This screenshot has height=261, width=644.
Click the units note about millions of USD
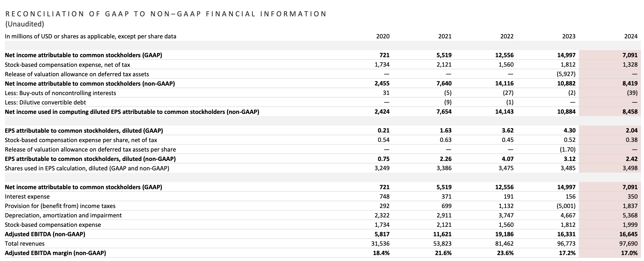tap(90, 36)
